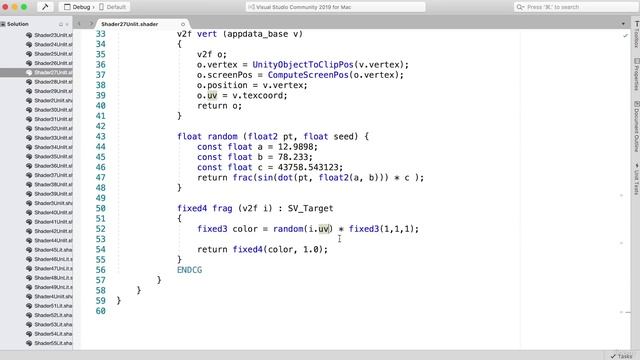This screenshot has width=640, height=360.
Task: Select Shader36Unlit file in Solution tree
Action: tap(49, 166)
